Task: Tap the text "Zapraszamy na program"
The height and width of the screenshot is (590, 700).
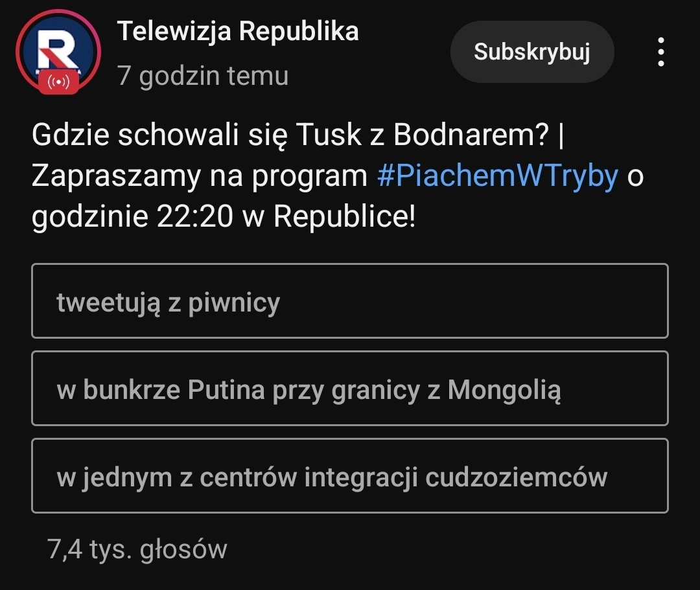Action: [x=200, y=176]
